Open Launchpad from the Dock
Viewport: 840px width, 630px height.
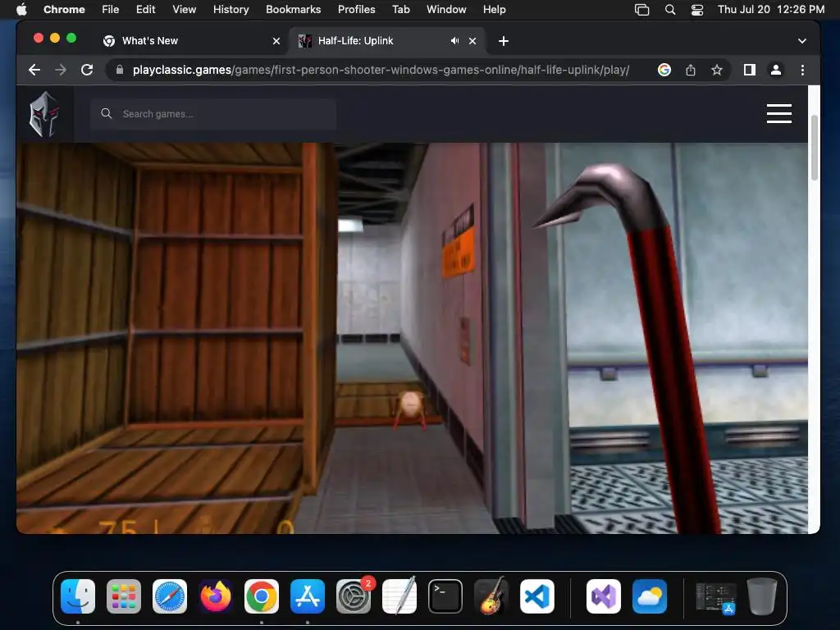point(124,596)
